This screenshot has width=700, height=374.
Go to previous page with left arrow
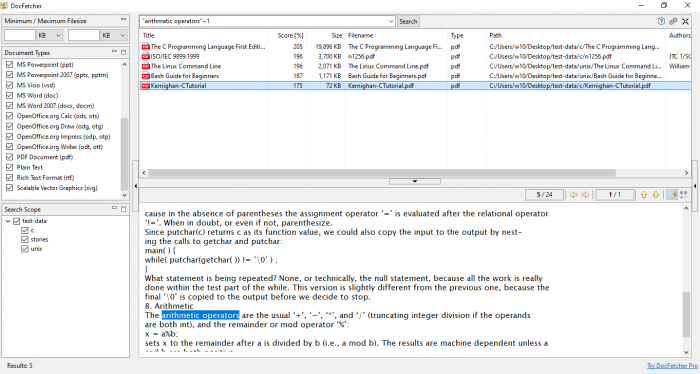point(574,195)
